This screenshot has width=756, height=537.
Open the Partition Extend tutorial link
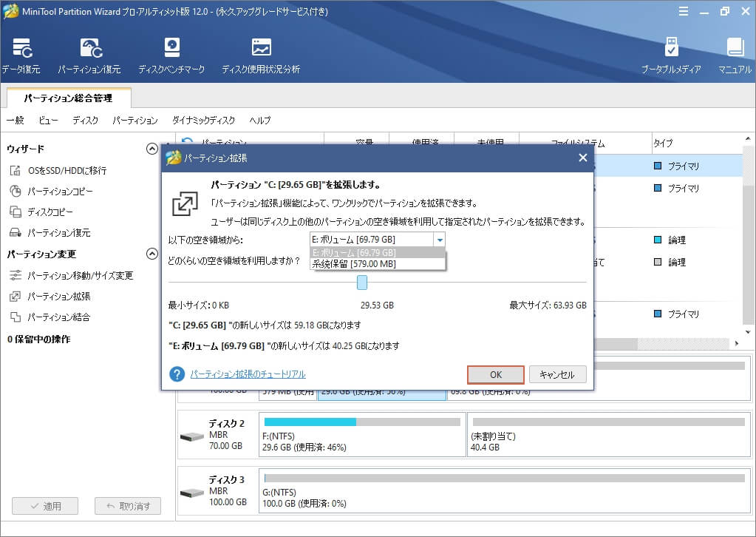pos(248,374)
